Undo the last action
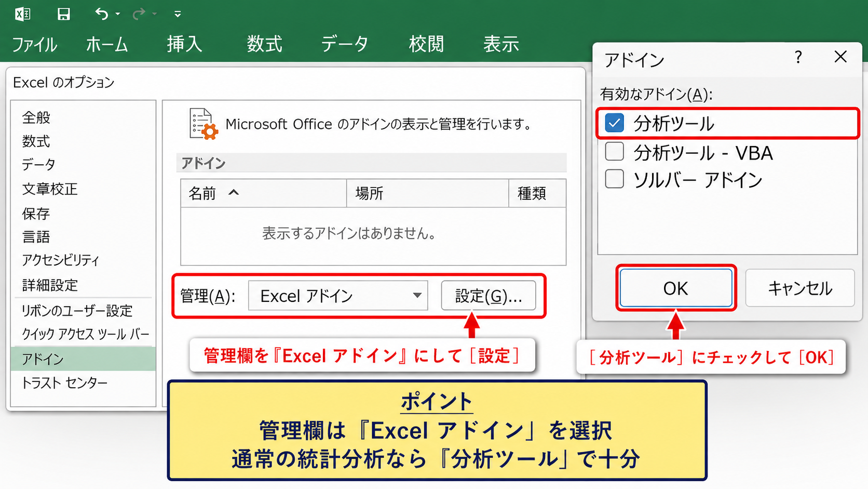868x489 pixels. tap(101, 14)
